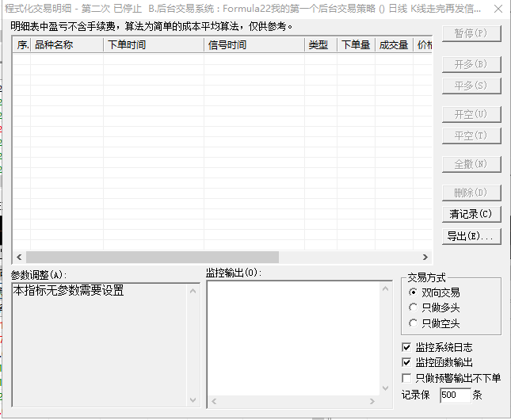Click the 全撤(N) cancel all button

coord(471,164)
